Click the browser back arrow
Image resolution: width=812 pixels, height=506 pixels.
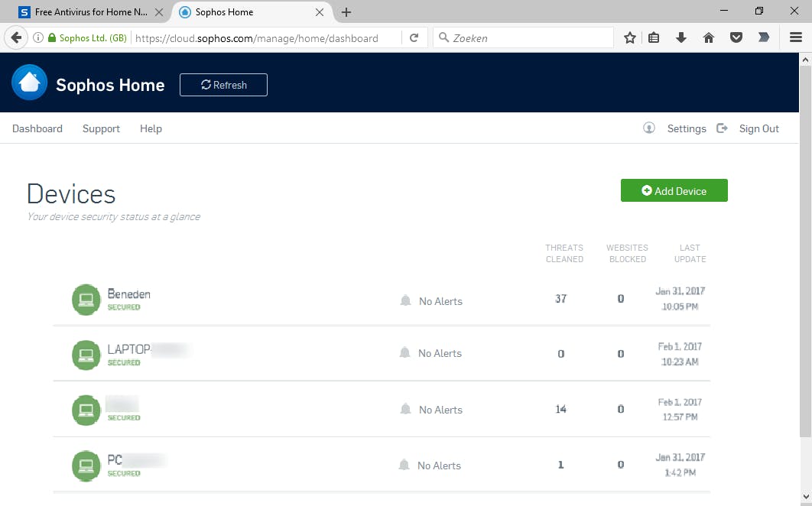(x=16, y=37)
